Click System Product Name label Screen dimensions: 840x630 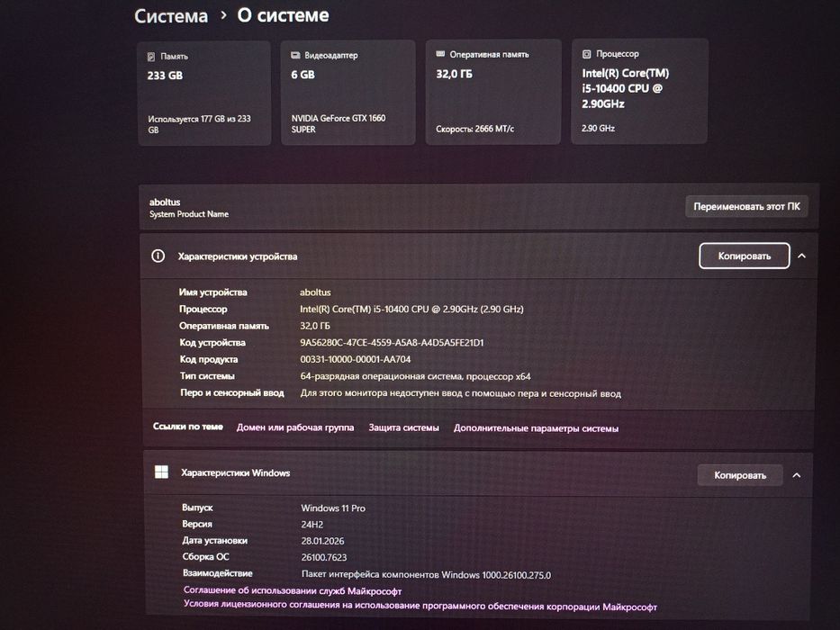pyautogui.click(x=188, y=214)
